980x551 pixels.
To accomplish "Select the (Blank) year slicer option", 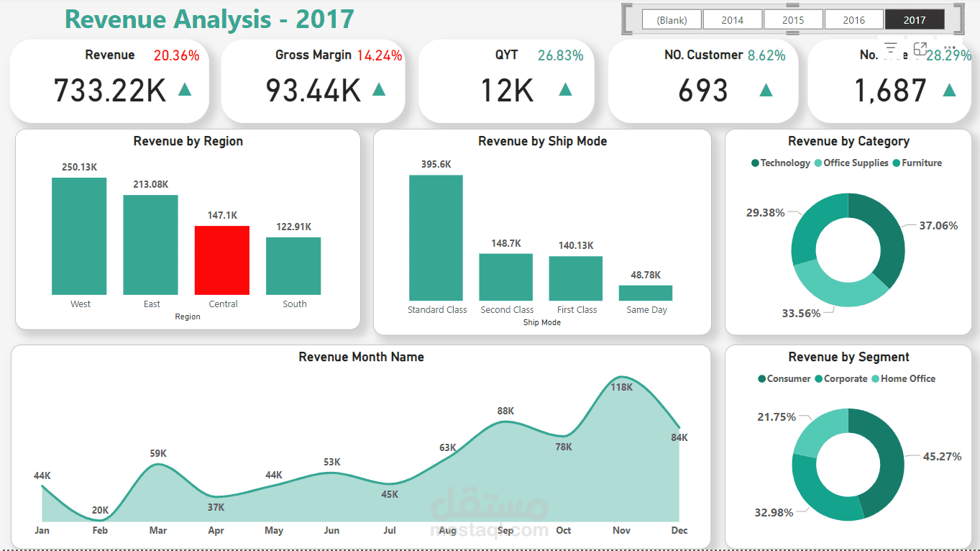I will coord(672,20).
